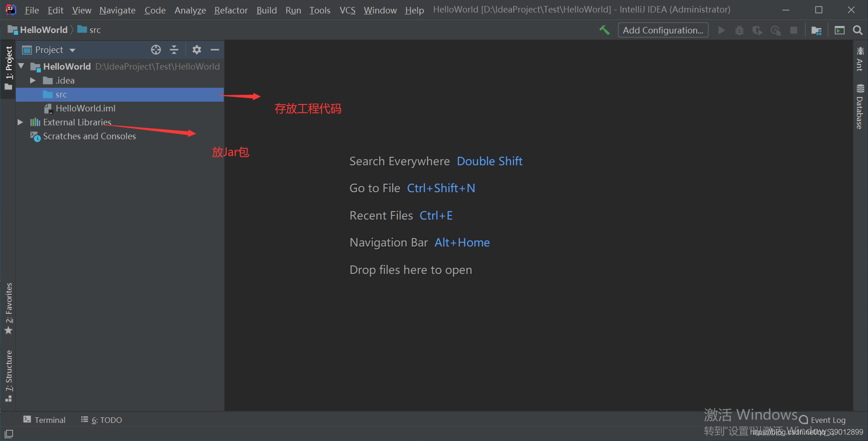Click HelloWorld breadcrumb in navigation bar
Image resolution: width=868 pixels, height=441 pixels.
[x=38, y=30]
